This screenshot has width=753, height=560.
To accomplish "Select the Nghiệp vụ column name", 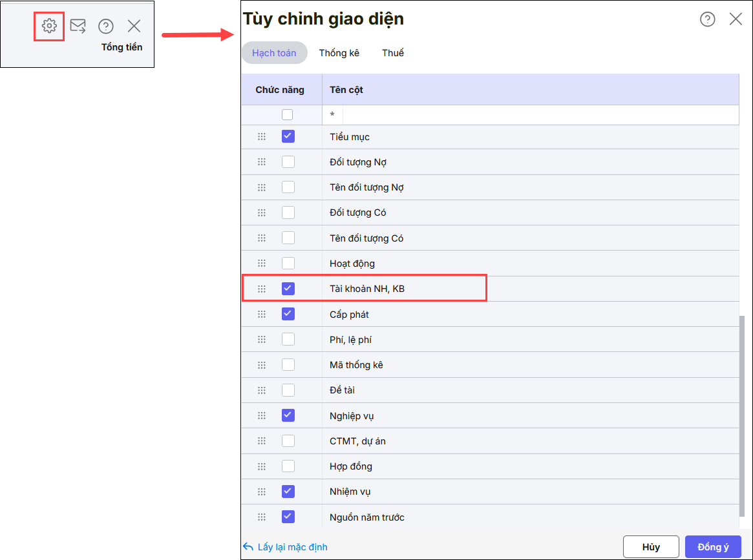I will (x=352, y=416).
